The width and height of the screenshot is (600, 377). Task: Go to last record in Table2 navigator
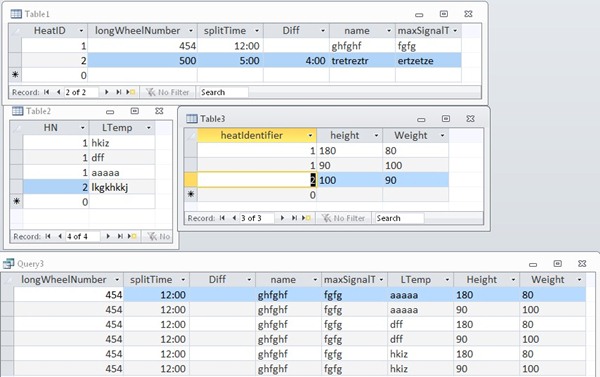click(120, 237)
